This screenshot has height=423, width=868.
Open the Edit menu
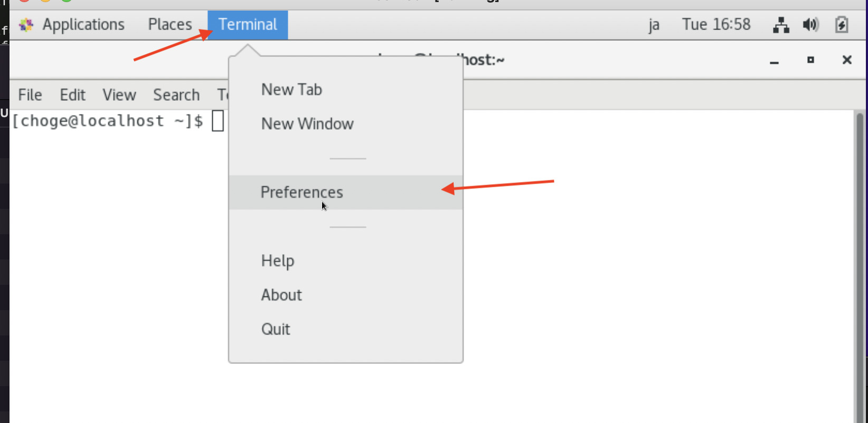click(72, 95)
